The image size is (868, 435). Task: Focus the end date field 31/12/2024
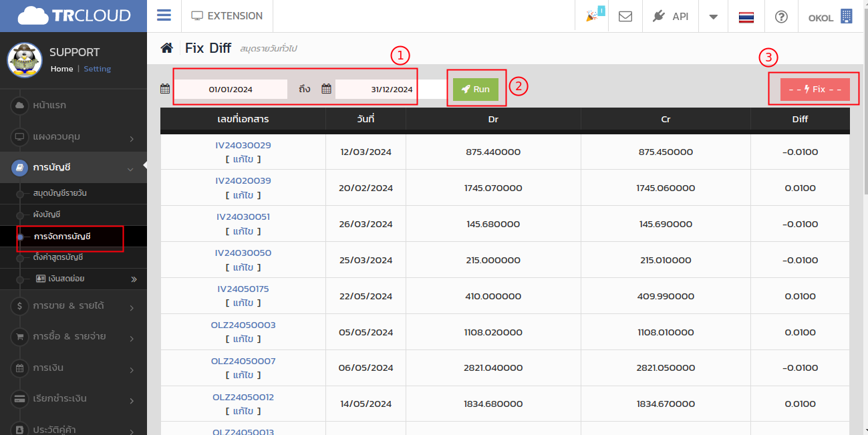392,89
